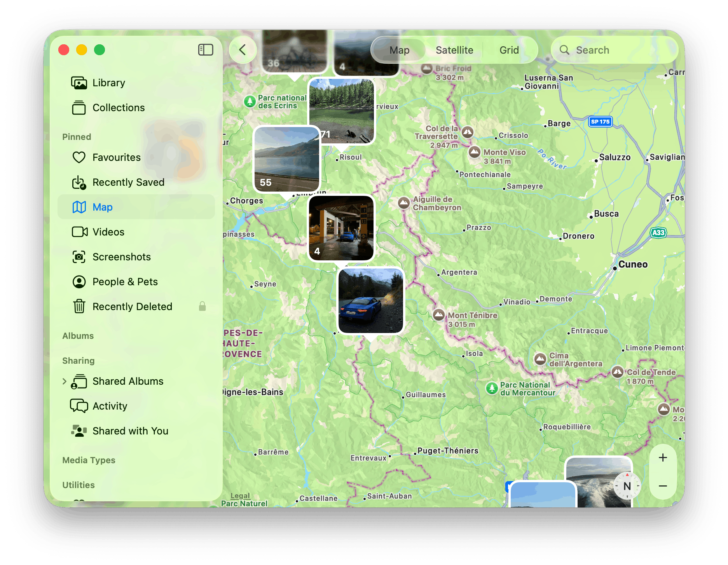
Task: Select Favourites heart icon
Action: (x=79, y=157)
